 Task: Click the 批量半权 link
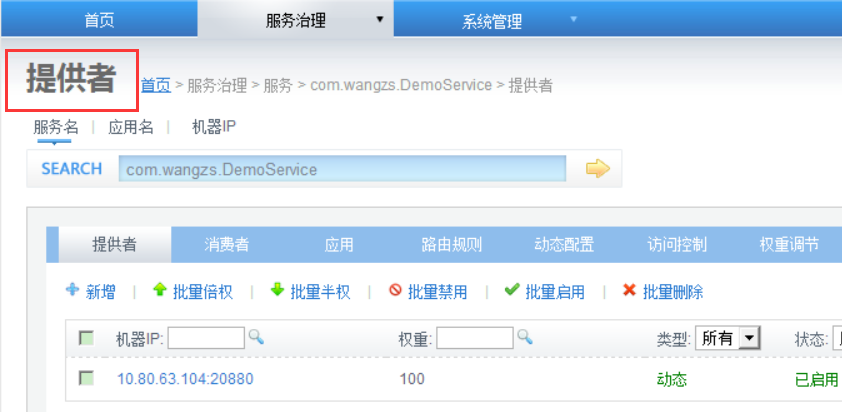320,292
